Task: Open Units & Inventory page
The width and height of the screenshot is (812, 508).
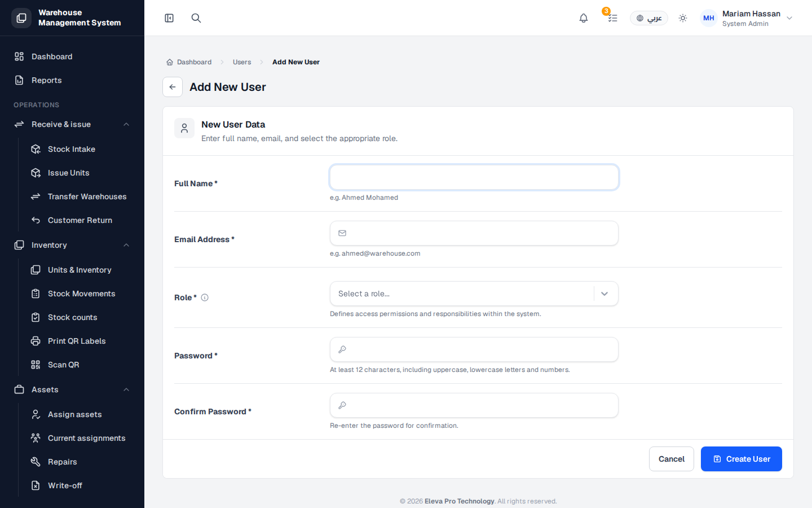Action: coord(81,270)
